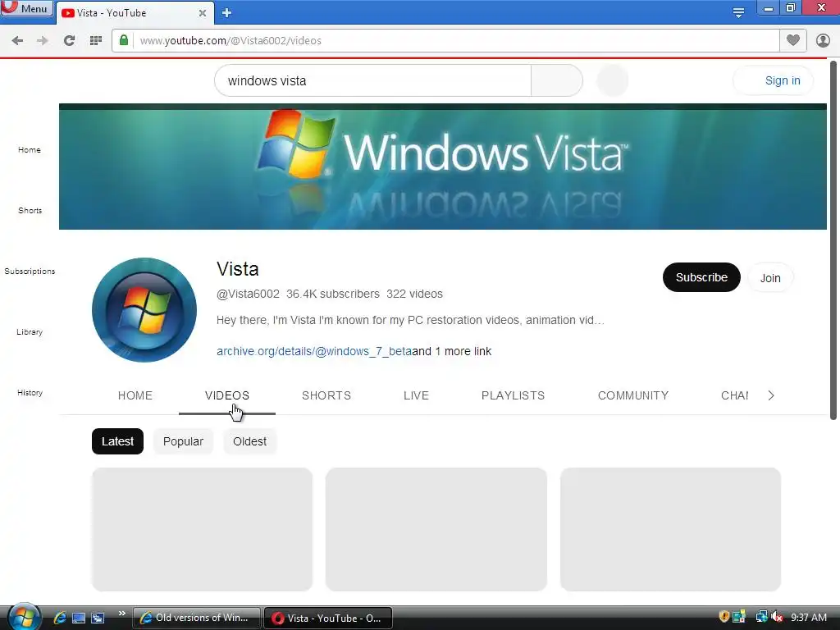Switch to the PLAYLISTS channel tab
Screen dimensions: 840x630
pos(513,395)
